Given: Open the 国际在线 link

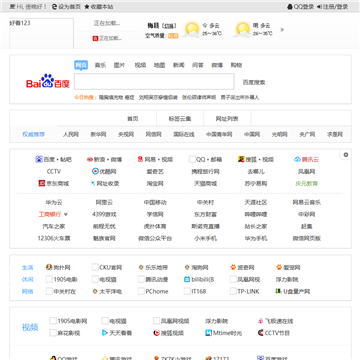Looking at the screenshot, I should (184, 135).
